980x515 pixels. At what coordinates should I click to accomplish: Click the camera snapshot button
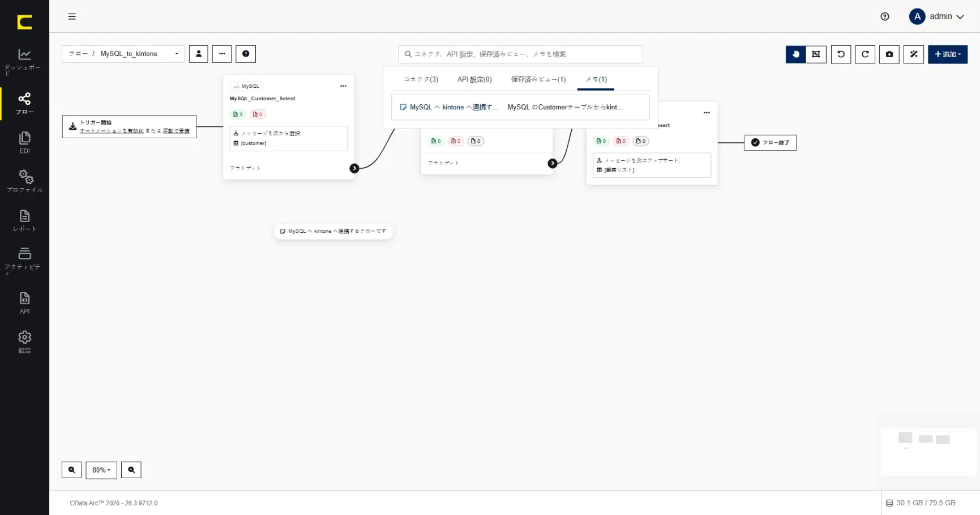(x=889, y=54)
